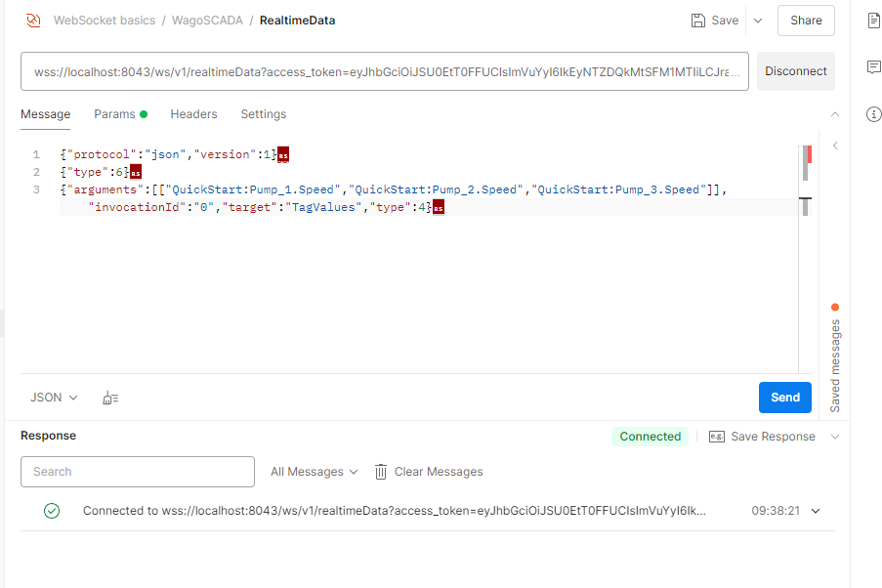
Task: Open the comments icon in right sidebar
Action: point(873,67)
